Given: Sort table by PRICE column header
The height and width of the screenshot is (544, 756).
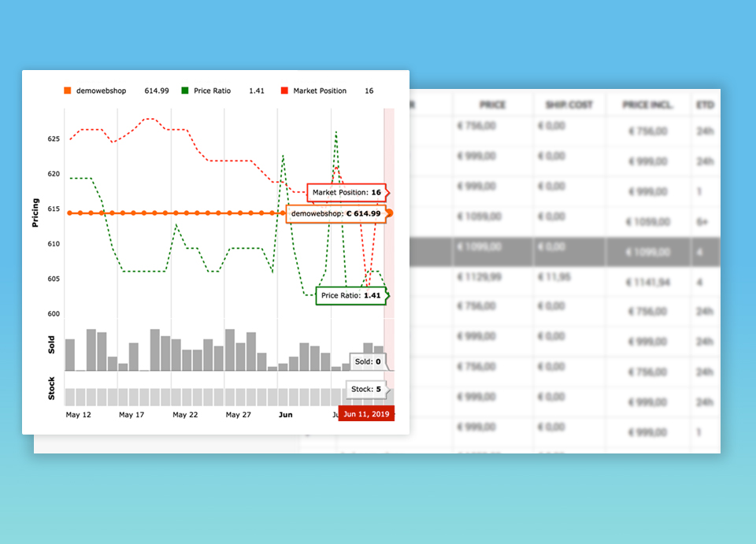Looking at the screenshot, I should click(492, 105).
